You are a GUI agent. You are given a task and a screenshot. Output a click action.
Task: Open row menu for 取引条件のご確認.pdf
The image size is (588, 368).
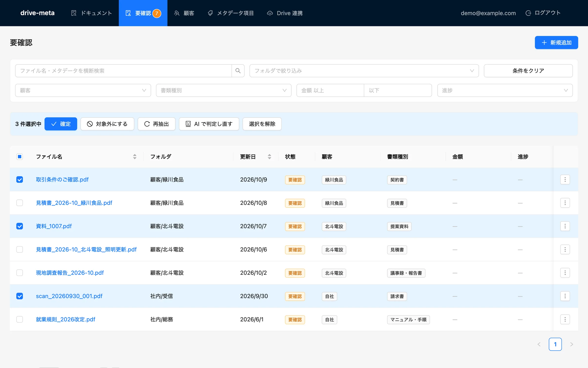pos(565,180)
